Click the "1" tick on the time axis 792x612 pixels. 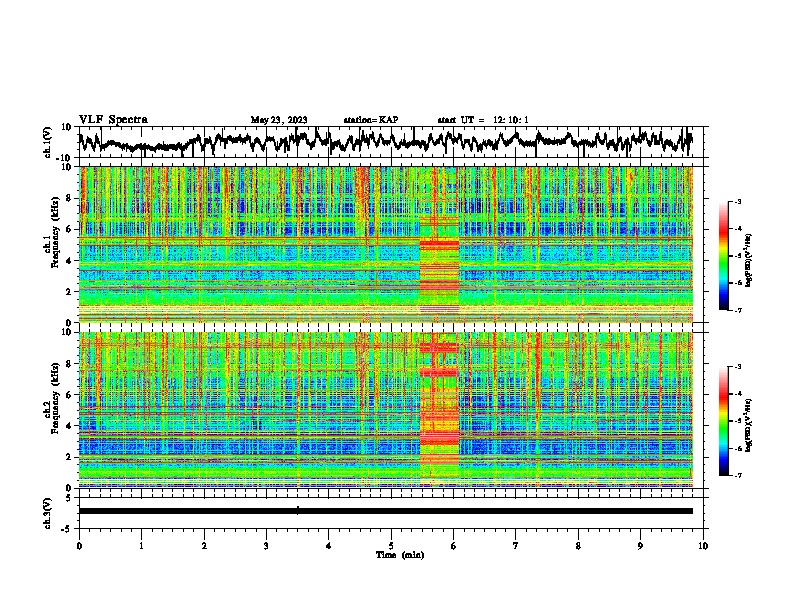point(141,546)
